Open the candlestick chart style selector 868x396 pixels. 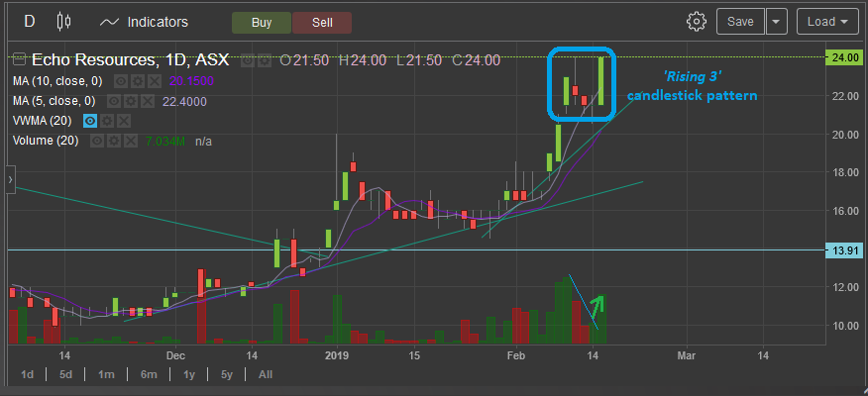[x=64, y=22]
